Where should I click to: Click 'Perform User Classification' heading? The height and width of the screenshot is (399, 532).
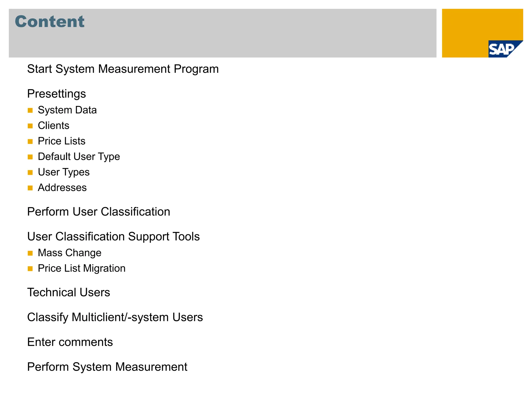pos(99,212)
